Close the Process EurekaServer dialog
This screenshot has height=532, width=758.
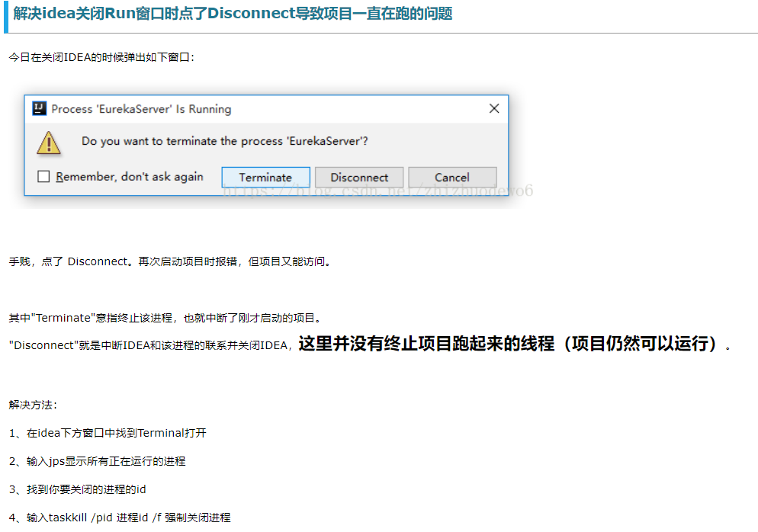(494, 108)
